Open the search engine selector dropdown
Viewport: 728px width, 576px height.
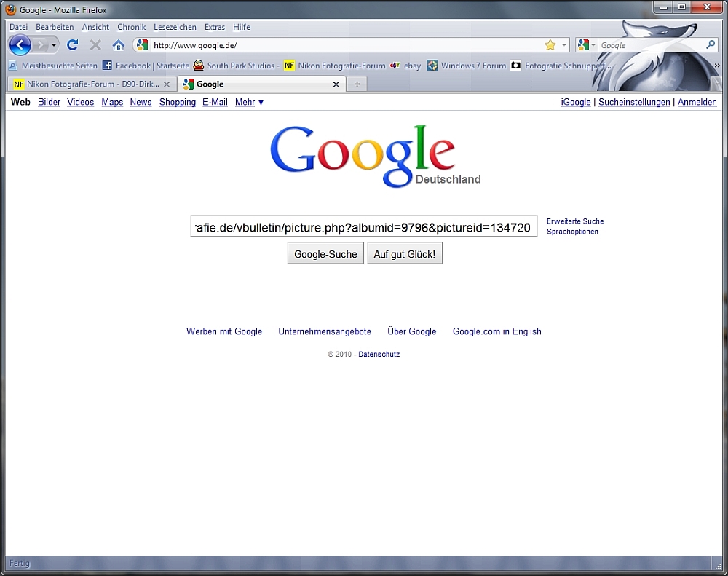[x=586, y=45]
